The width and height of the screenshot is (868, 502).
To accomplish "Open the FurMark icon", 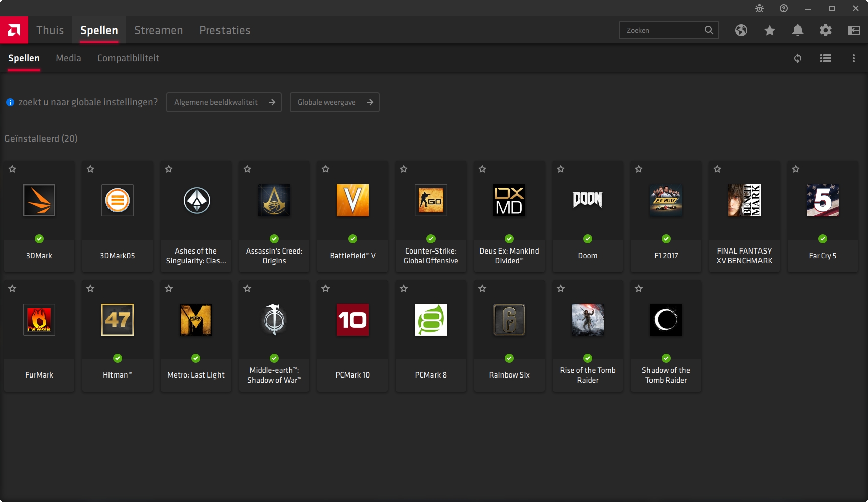I will point(39,320).
